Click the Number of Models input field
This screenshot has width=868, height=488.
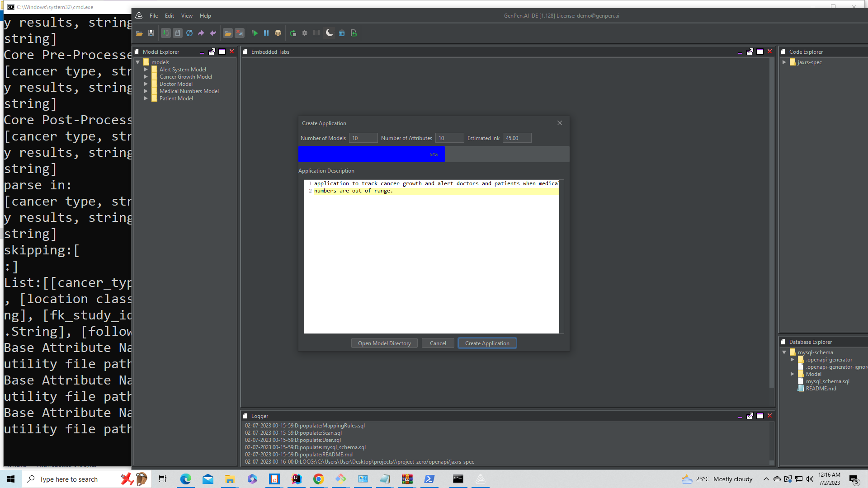pos(363,138)
